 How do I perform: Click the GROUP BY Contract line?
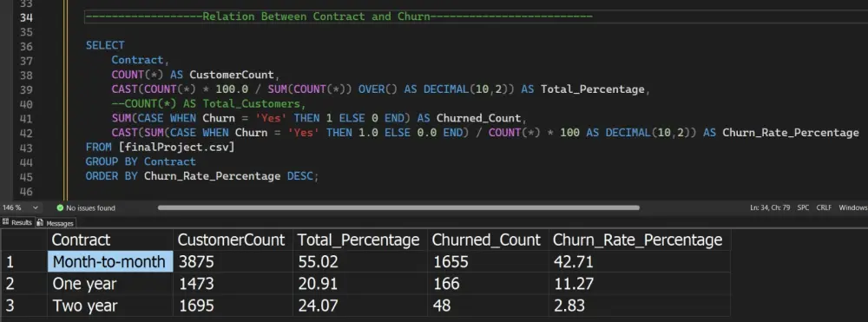click(x=141, y=161)
